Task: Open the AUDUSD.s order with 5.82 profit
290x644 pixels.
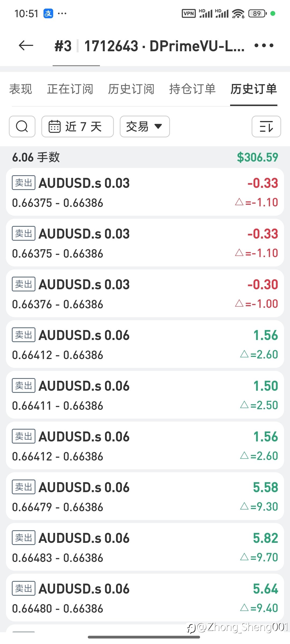Action: tap(145, 547)
